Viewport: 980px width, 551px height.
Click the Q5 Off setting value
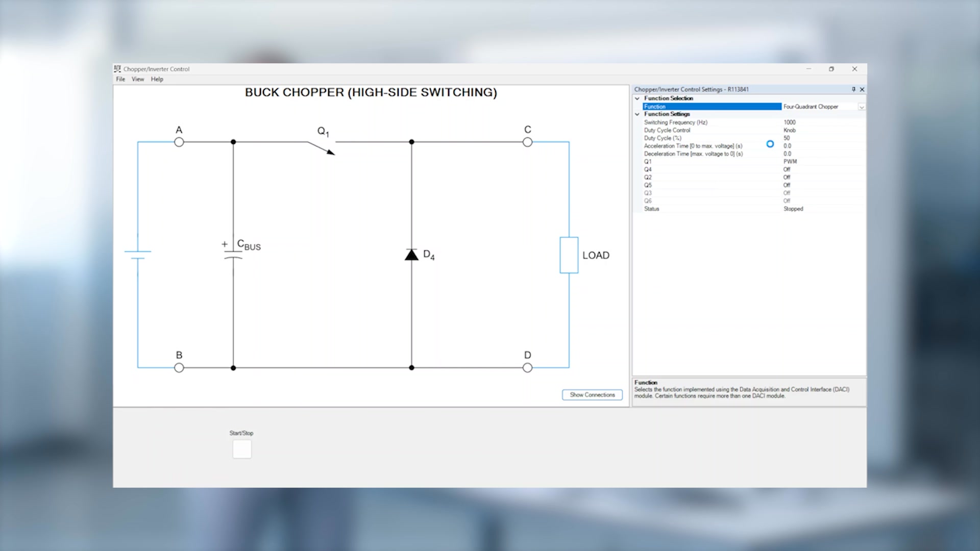tap(787, 185)
